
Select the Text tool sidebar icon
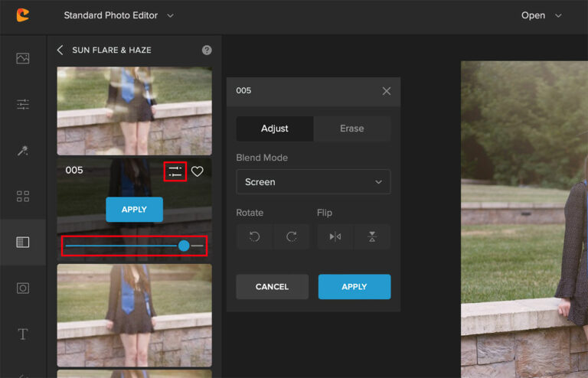[x=23, y=334]
